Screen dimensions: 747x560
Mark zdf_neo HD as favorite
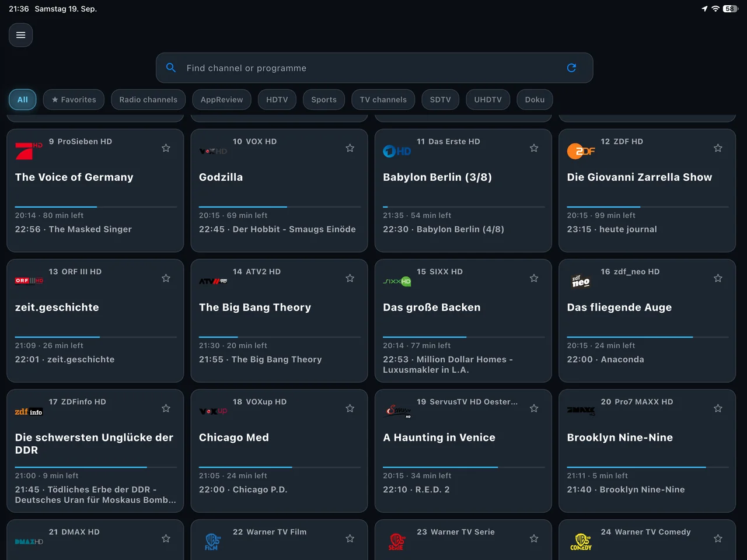pos(718,278)
